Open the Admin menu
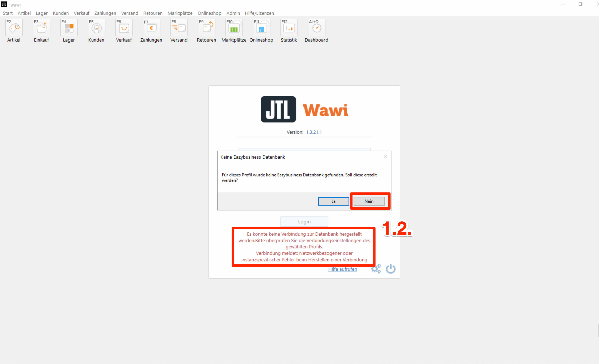 tap(233, 13)
